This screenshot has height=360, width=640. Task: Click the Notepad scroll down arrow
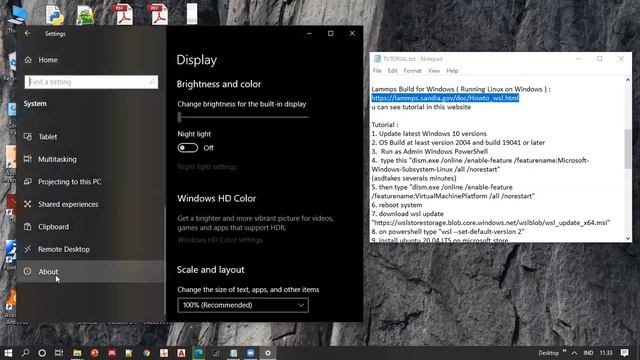pyautogui.click(x=628, y=238)
